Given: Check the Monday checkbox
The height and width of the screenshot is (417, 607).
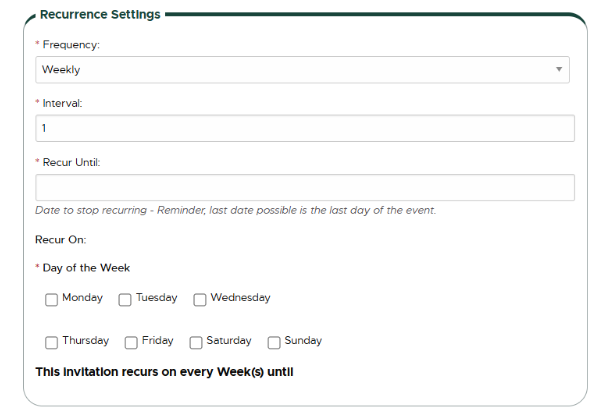Looking at the screenshot, I should (51, 299).
